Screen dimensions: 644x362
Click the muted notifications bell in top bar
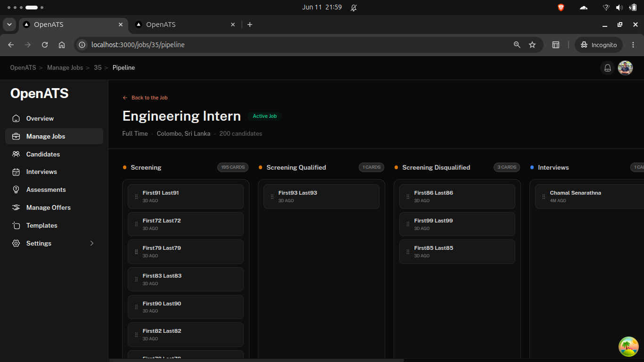coord(354,8)
